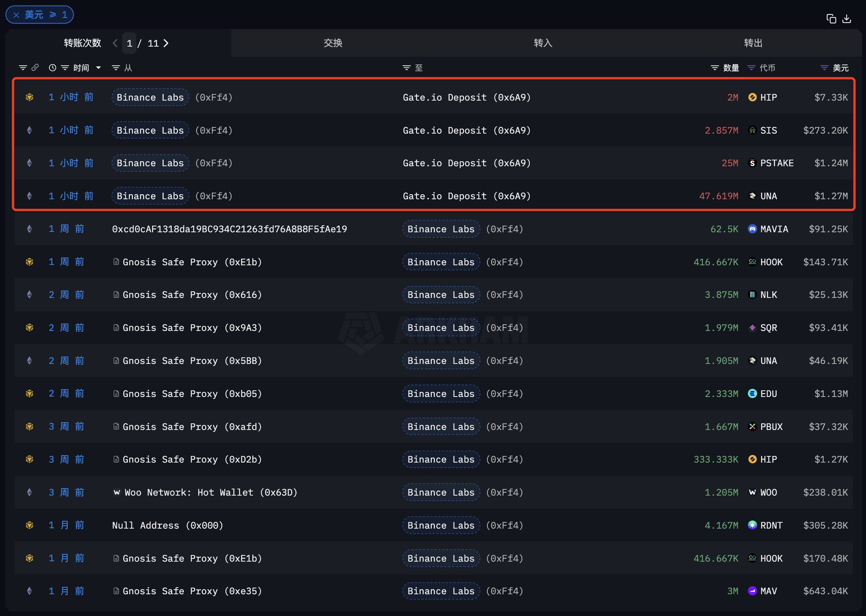This screenshot has height=616, width=866.
Task: Open the 0xcd0cAF13 full address link
Action: pos(229,229)
